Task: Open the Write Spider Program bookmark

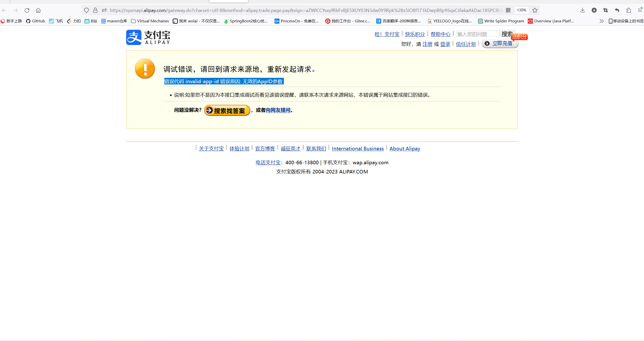Action: coord(501,21)
